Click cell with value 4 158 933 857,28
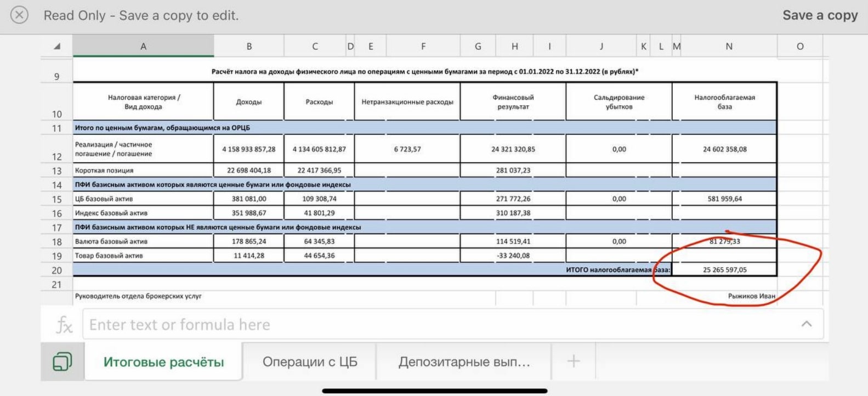 point(249,149)
